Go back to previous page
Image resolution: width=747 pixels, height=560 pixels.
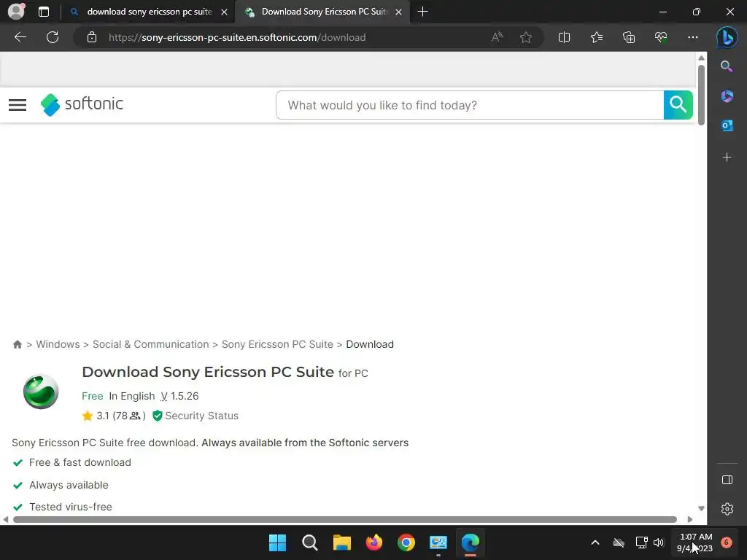(x=20, y=37)
